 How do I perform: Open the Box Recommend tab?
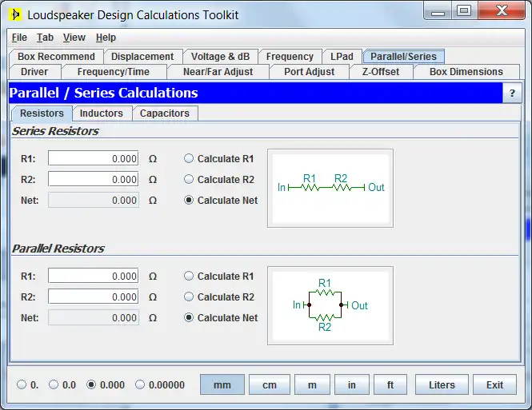[x=56, y=57]
